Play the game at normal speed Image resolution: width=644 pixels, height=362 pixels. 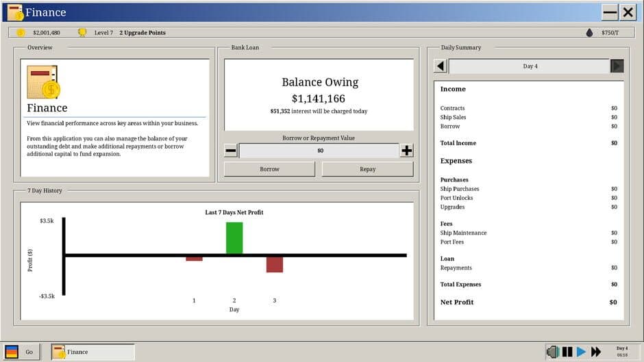581,352
